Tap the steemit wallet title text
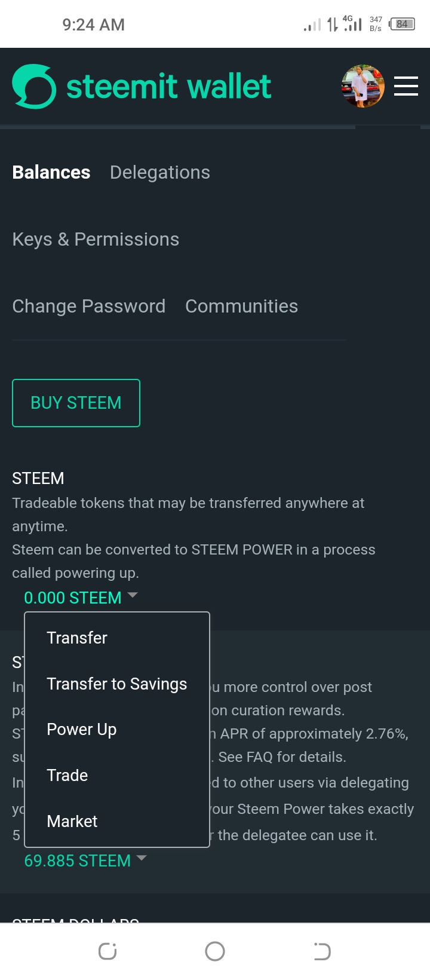Viewport: 430px width, 980px height. pyautogui.click(x=169, y=87)
